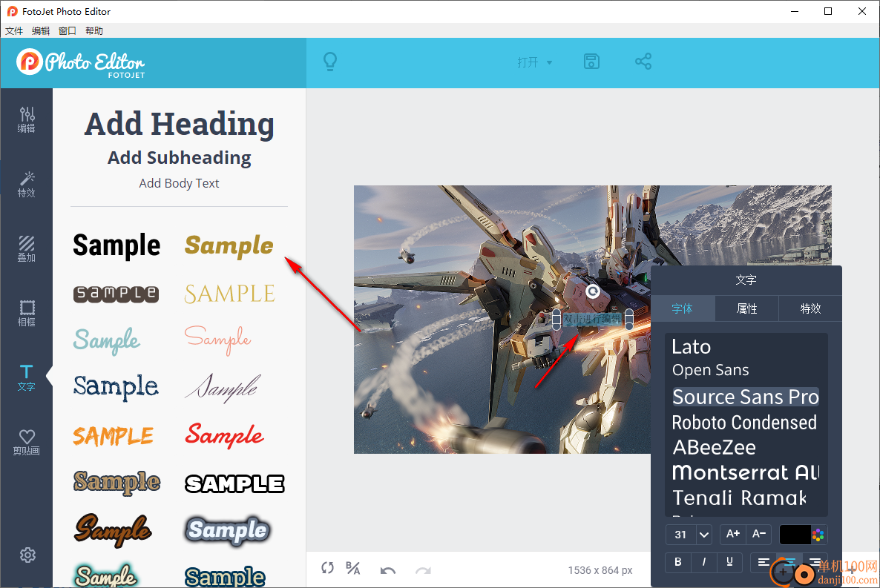Toggle bold formatting
The height and width of the screenshot is (588, 880).
tap(678, 562)
